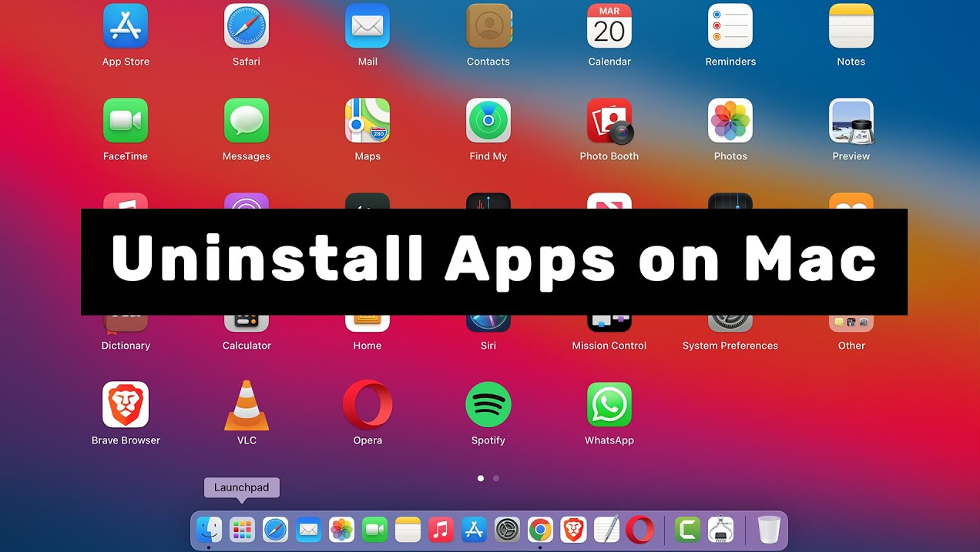Select the first Launchpad page dot
Screen dimensions: 980x552
[481, 478]
